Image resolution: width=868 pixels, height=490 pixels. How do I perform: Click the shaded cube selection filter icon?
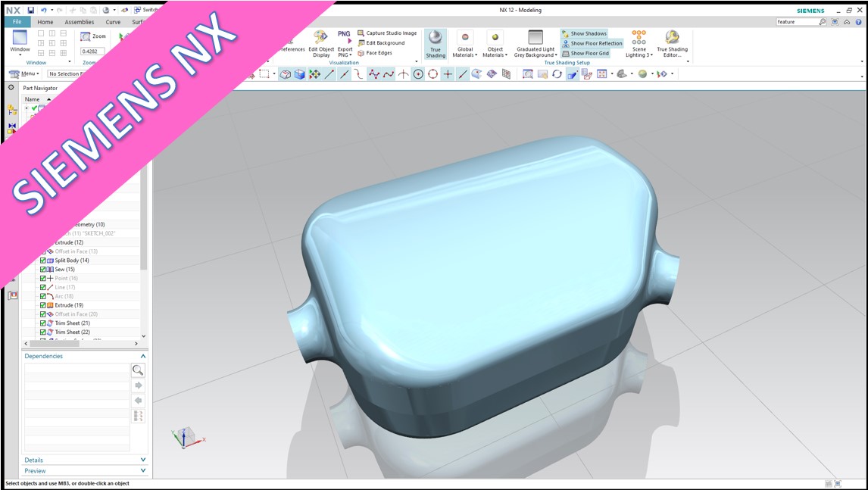299,73
